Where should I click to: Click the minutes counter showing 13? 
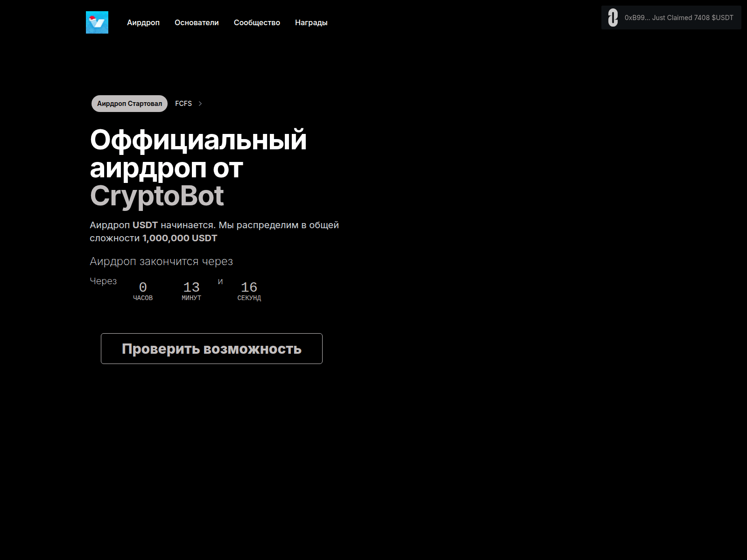click(191, 287)
